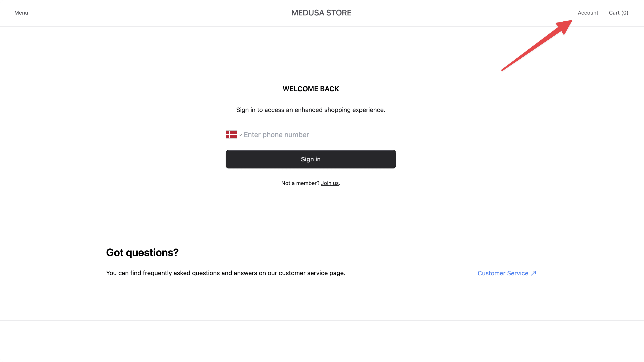Click the dark Sign in bar below the phone field
Image resolution: width=644 pixels, height=362 pixels.
(x=310, y=159)
